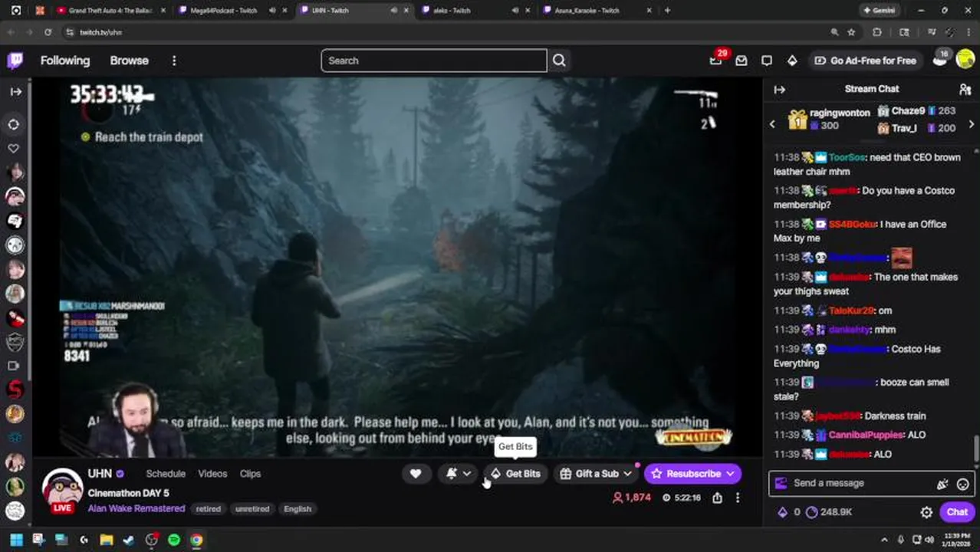Image resolution: width=980 pixels, height=552 pixels.
Task: Open the Resubscribe dropdown button
Action: (693, 474)
